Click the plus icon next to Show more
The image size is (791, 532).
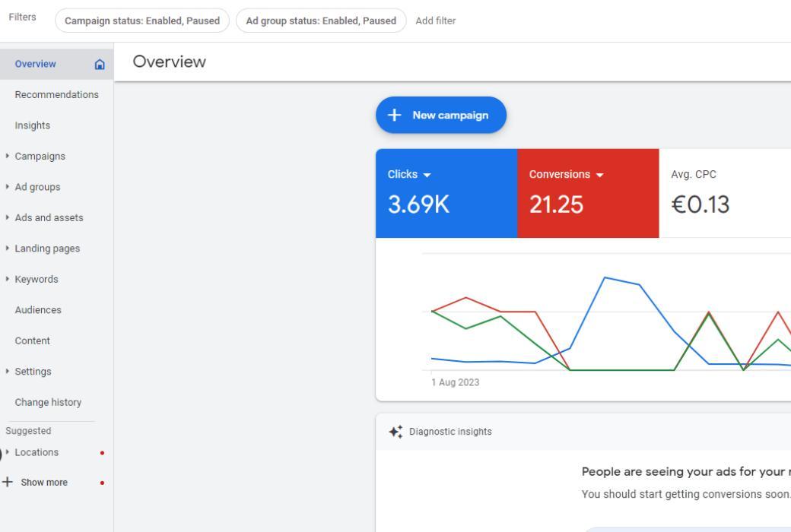(7, 483)
